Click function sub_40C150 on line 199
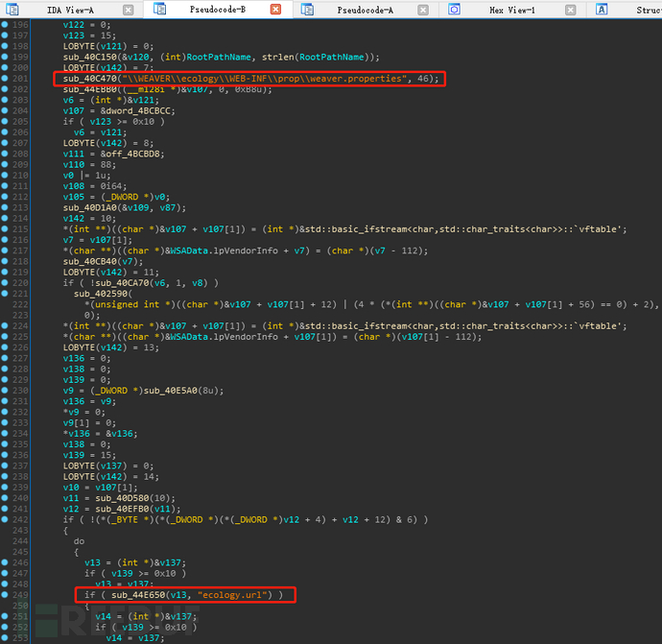This screenshot has height=644, width=662. [x=90, y=57]
